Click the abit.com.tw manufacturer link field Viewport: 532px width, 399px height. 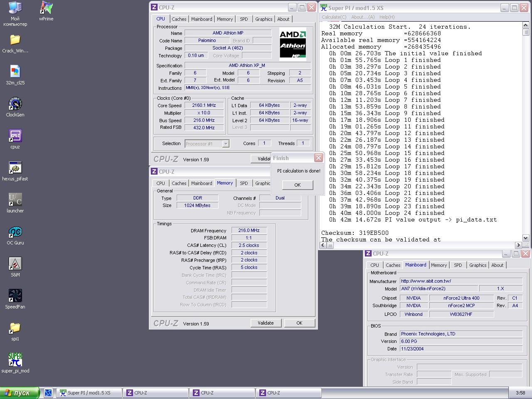point(461,281)
